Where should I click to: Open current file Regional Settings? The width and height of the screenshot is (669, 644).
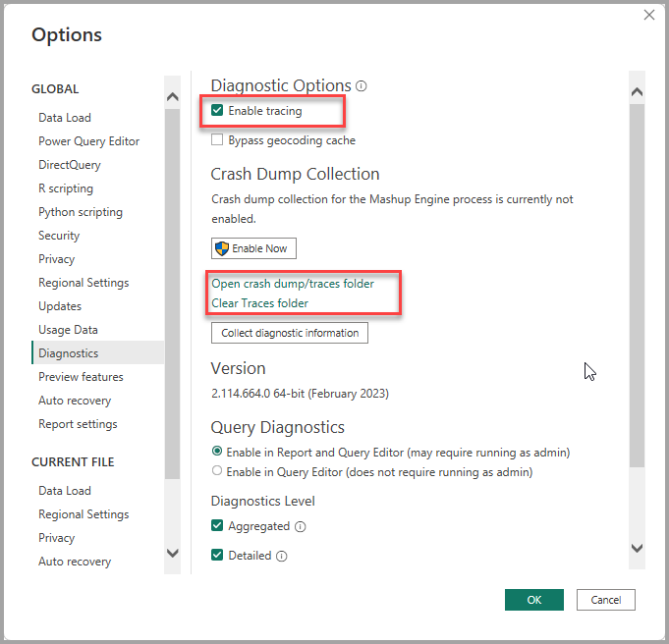(84, 514)
